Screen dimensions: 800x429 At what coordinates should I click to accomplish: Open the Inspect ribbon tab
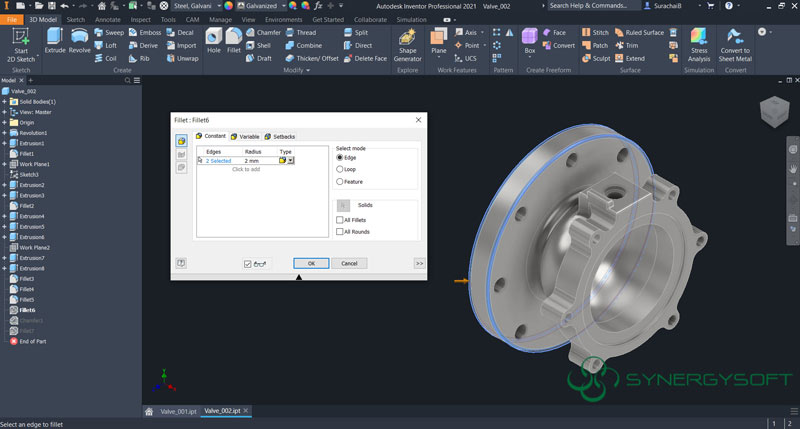[x=140, y=19]
